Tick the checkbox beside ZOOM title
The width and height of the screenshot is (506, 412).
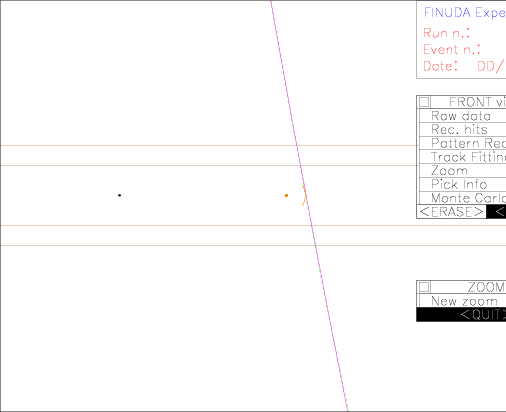(x=424, y=287)
